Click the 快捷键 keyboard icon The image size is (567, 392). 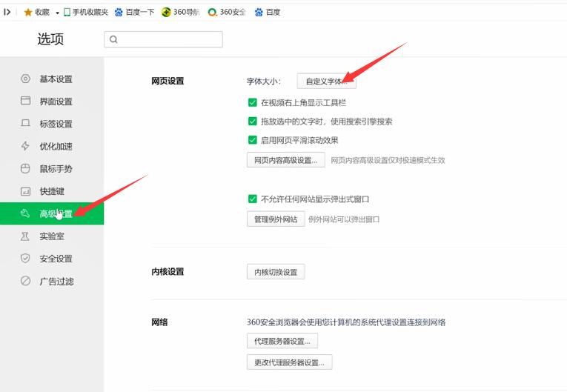tap(25, 191)
